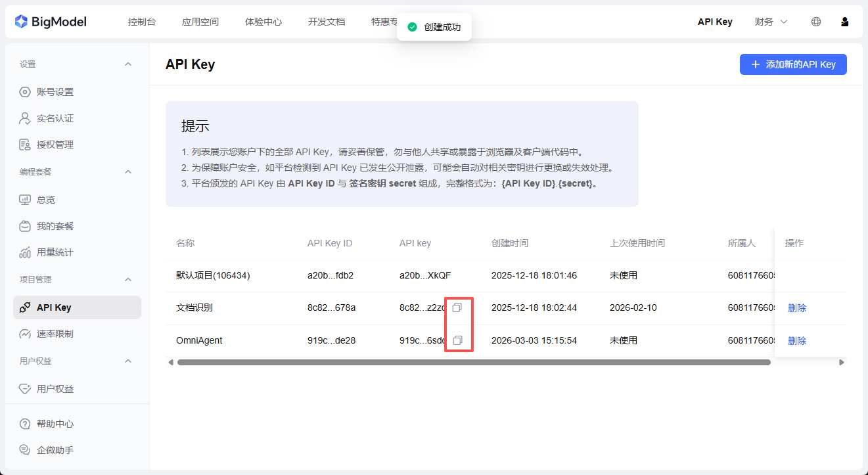This screenshot has width=868, height=475.
Task: Copy the 文档识别 API key
Action: (457, 307)
